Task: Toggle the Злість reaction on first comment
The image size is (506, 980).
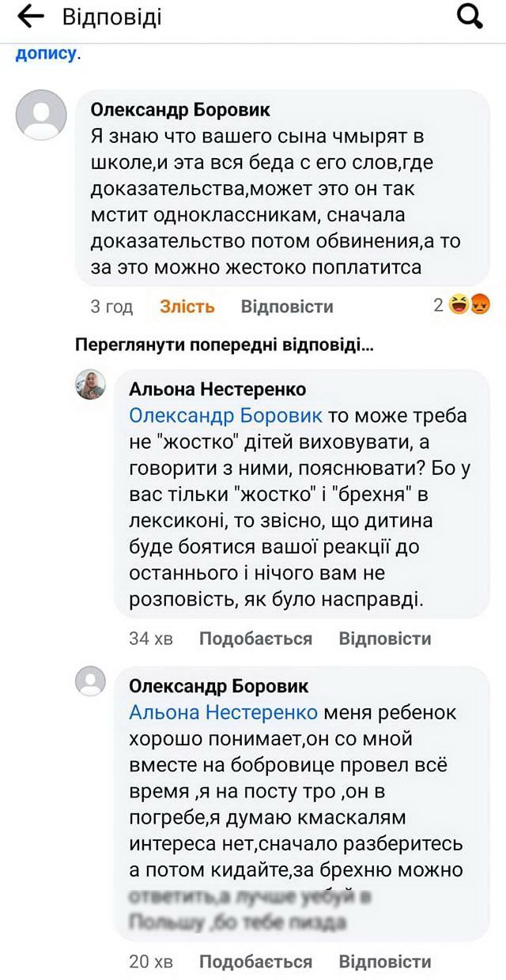Action: click(187, 307)
